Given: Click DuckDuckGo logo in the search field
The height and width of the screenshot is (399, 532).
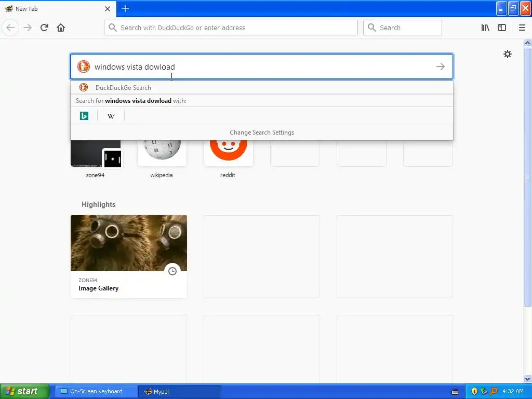Looking at the screenshot, I should coord(83,66).
